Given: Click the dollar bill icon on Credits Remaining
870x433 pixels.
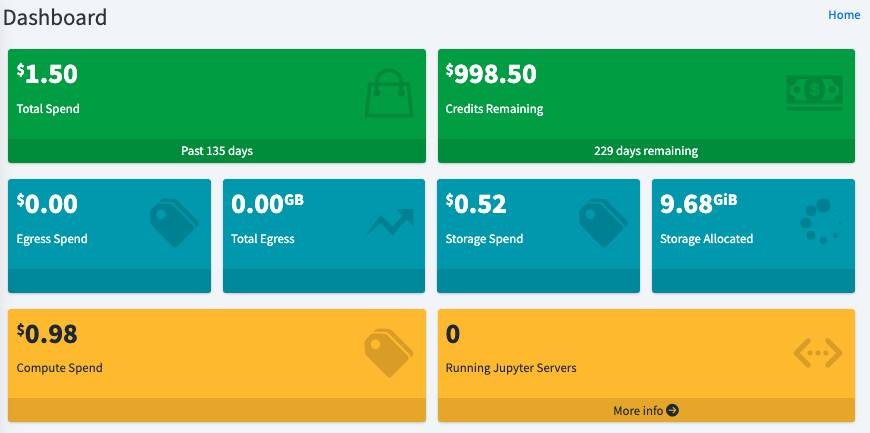Looking at the screenshot, I should point(815,93).
